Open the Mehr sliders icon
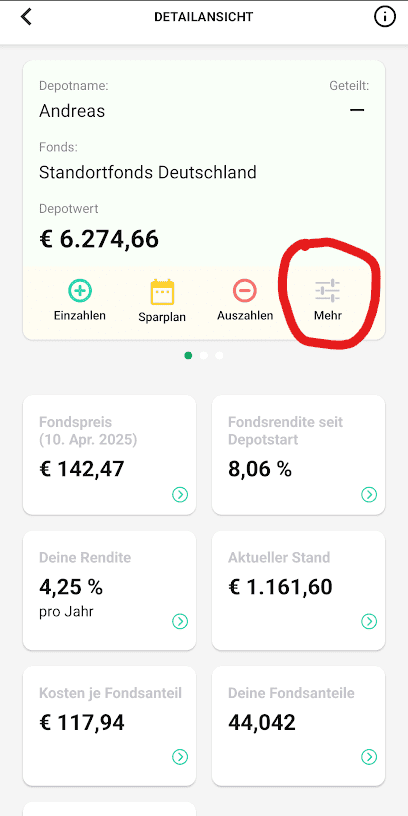The width and height of the screenshot is (408, 816). (x=328, y=291)
